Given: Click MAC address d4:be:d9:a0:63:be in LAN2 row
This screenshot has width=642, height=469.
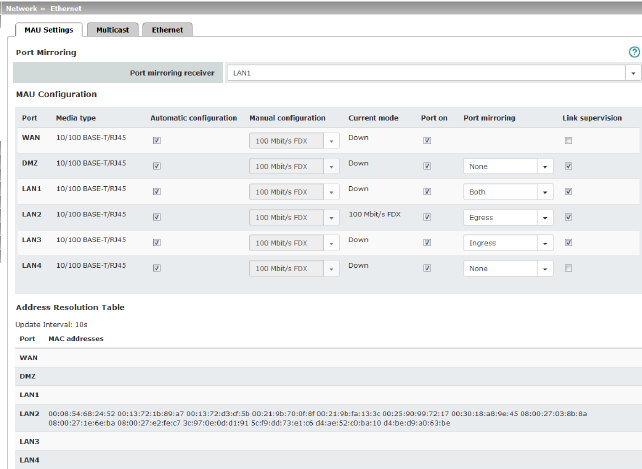Looking at the screenshot, I should tap(417, 423).
